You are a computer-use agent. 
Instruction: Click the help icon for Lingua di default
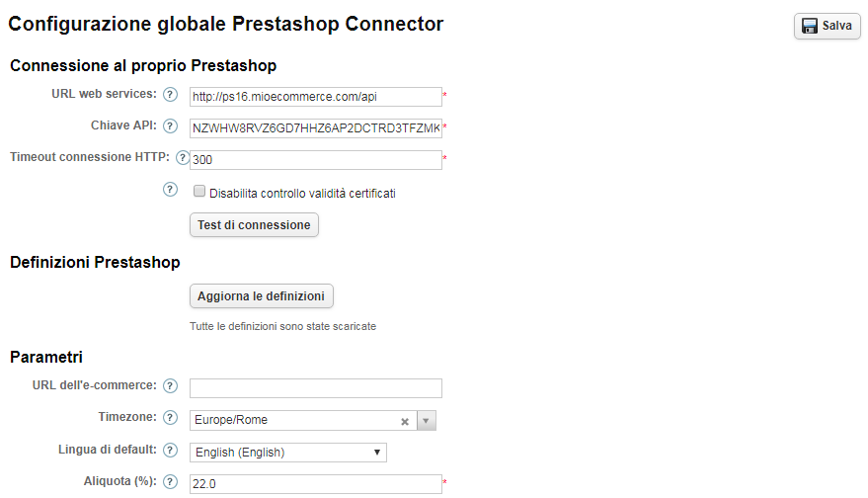coord(170,451)
